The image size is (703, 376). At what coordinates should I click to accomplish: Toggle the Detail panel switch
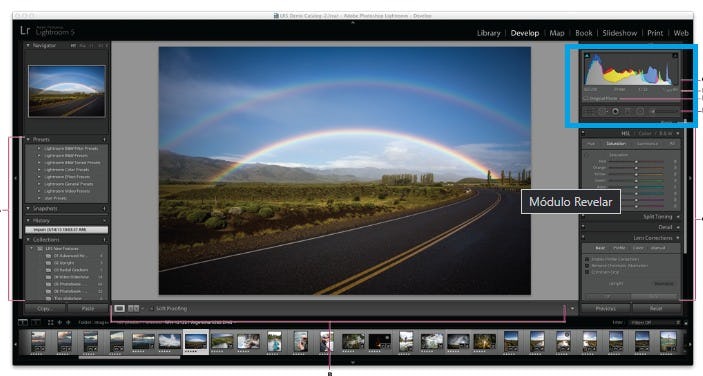(583, 226)
